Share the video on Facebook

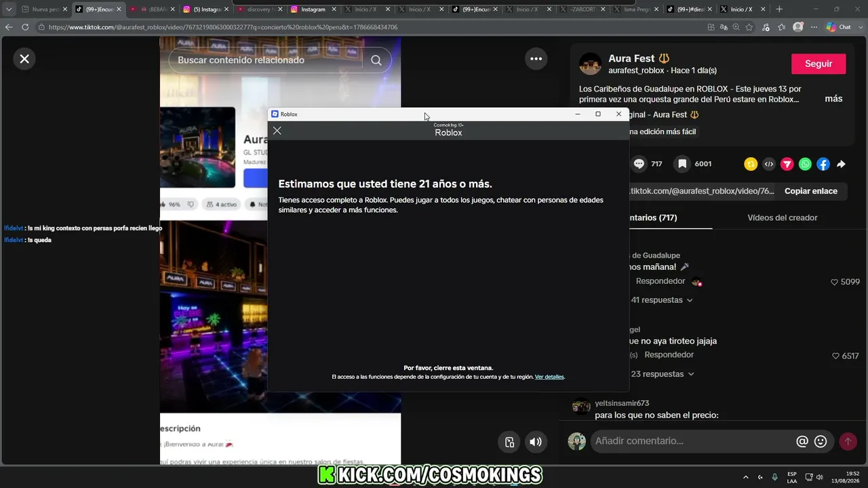[x=823, y=164]
